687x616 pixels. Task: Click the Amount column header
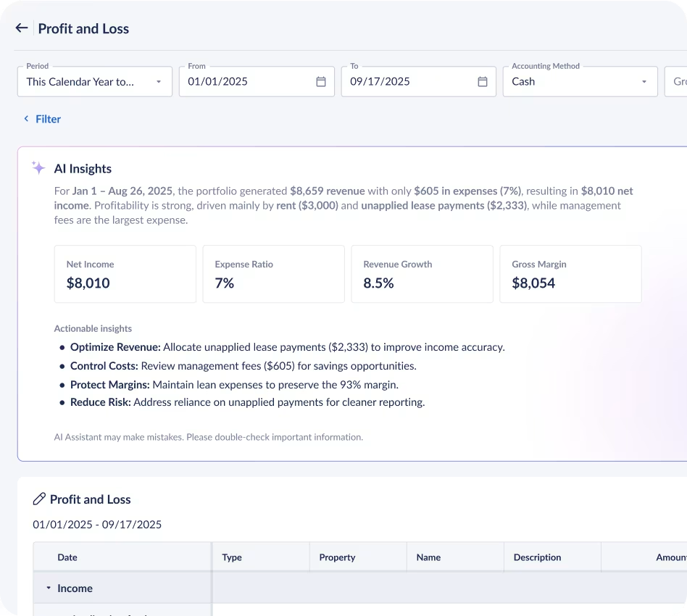666,557
